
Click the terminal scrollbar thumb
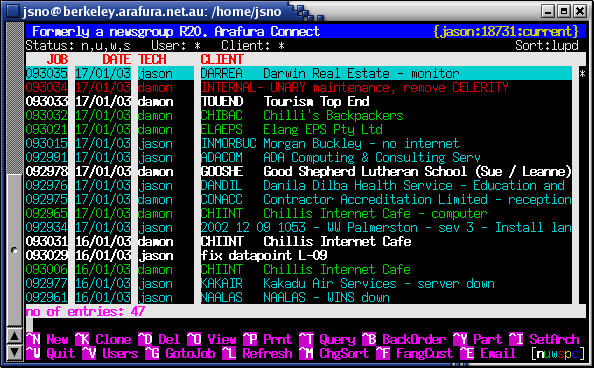pos(15,250)
